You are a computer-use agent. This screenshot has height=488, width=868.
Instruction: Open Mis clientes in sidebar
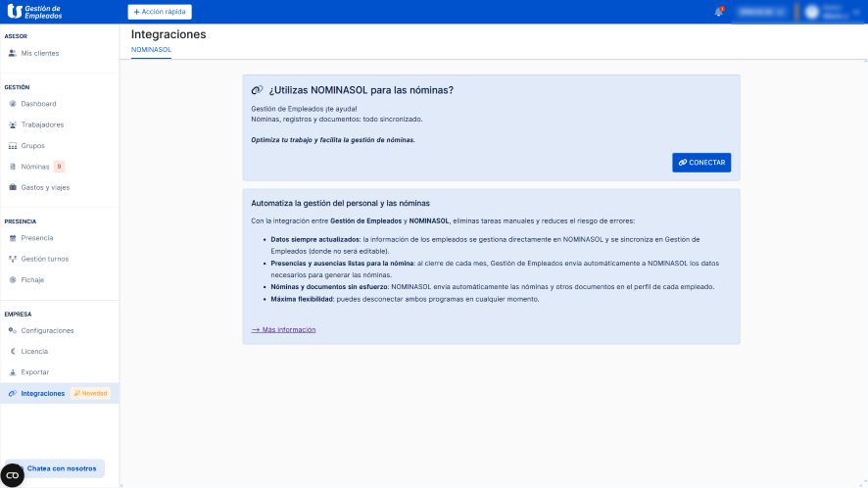point(40,53)
